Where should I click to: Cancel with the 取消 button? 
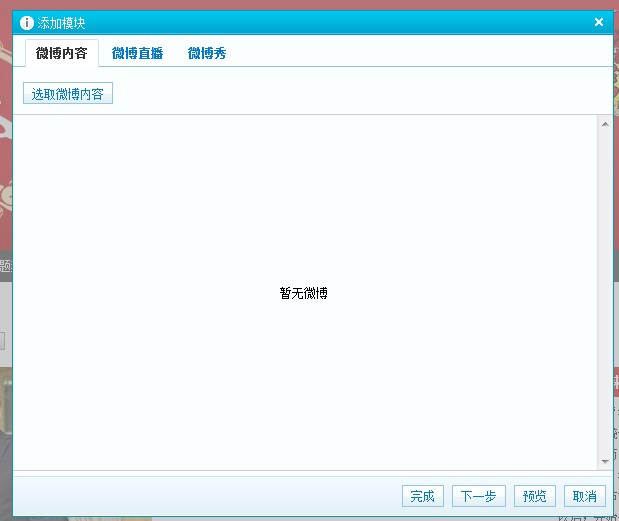(585, 496)
